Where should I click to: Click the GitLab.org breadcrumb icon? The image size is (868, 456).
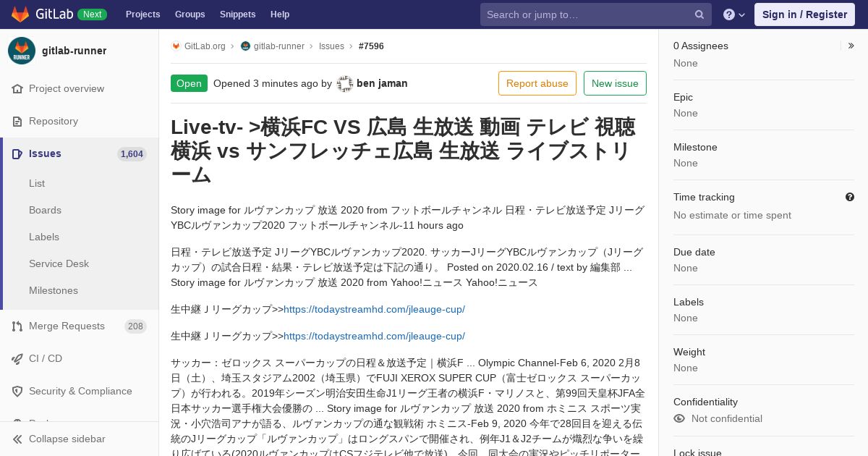pos(176,46)
